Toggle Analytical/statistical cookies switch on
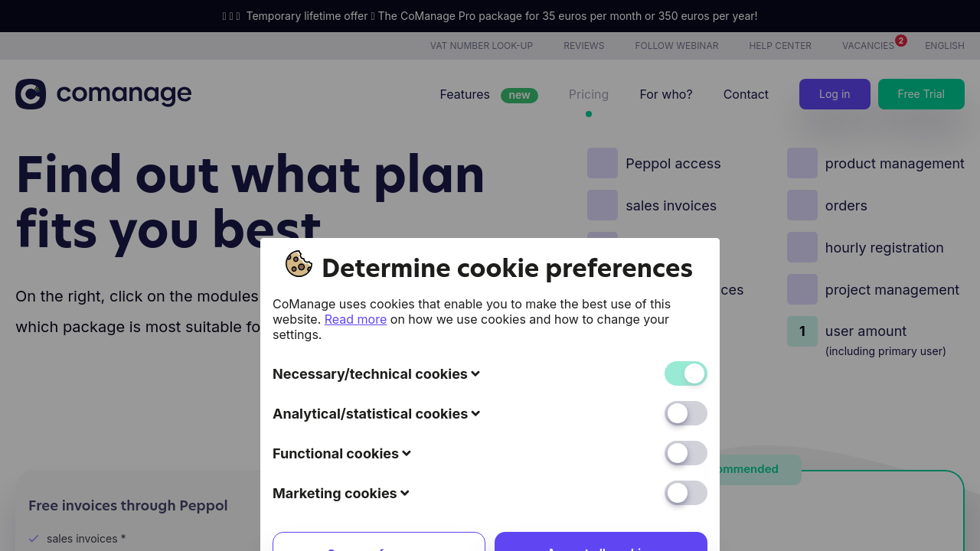 [685, 413]
